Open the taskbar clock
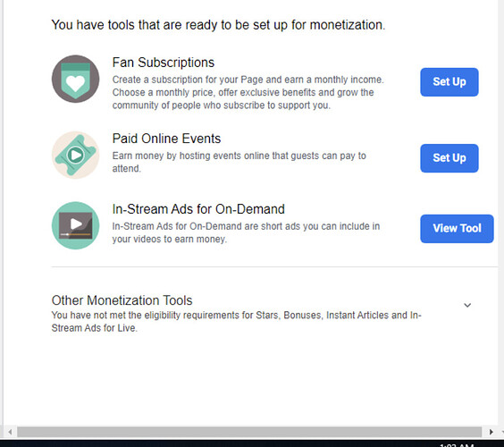This screenshot has height=447, width=504. point(457,445)
